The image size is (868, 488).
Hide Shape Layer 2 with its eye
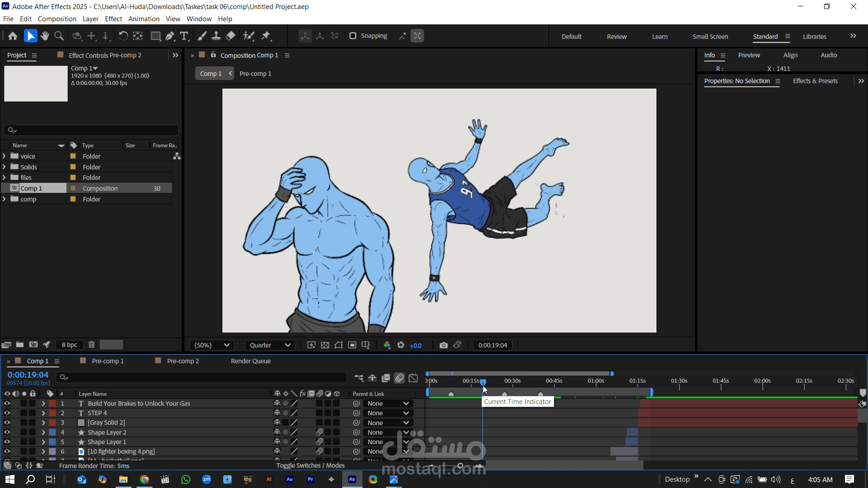tap(7, 432)
